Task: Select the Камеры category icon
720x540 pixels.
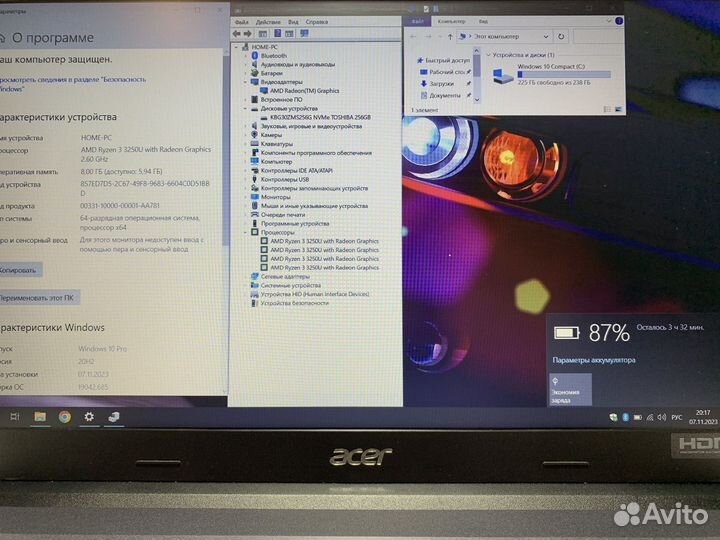Action: point(254,135)
